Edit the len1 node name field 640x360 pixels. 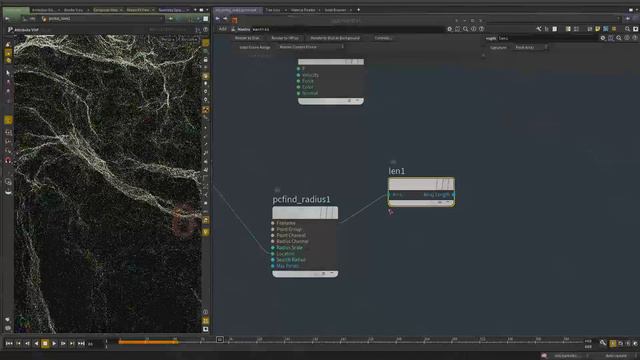(x=547, y=38)
